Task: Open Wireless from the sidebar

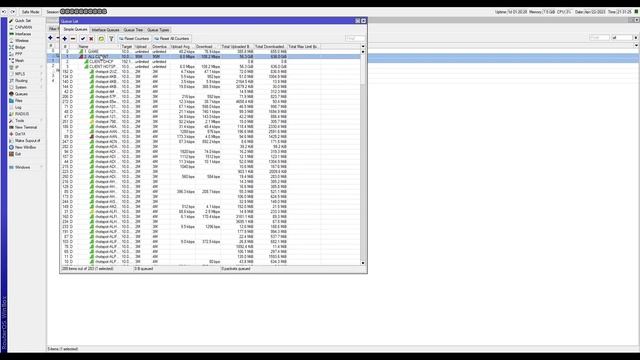Action: click(22, 41)
